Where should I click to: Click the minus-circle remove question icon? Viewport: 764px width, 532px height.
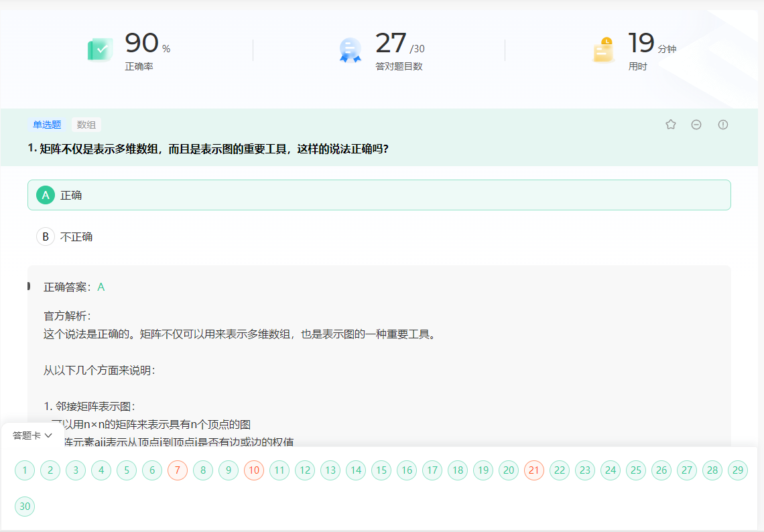[696, 125]
